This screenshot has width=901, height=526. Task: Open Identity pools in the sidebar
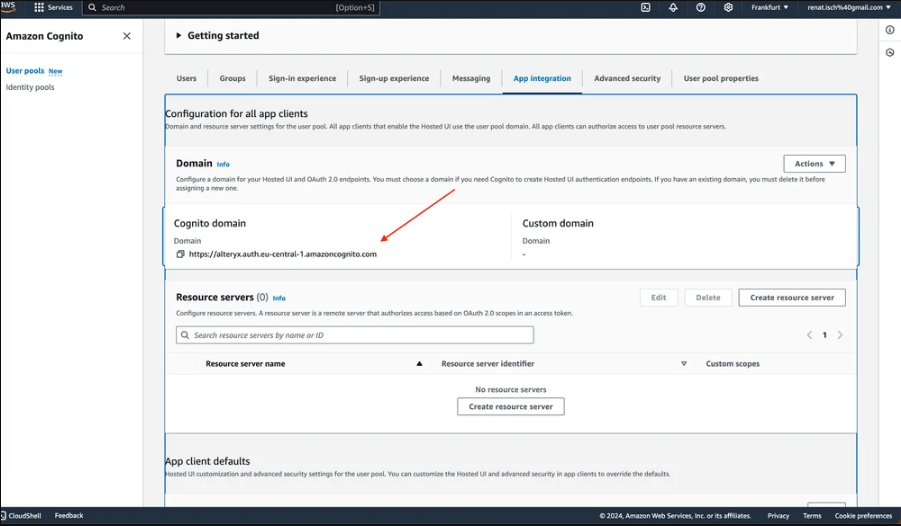30,87
